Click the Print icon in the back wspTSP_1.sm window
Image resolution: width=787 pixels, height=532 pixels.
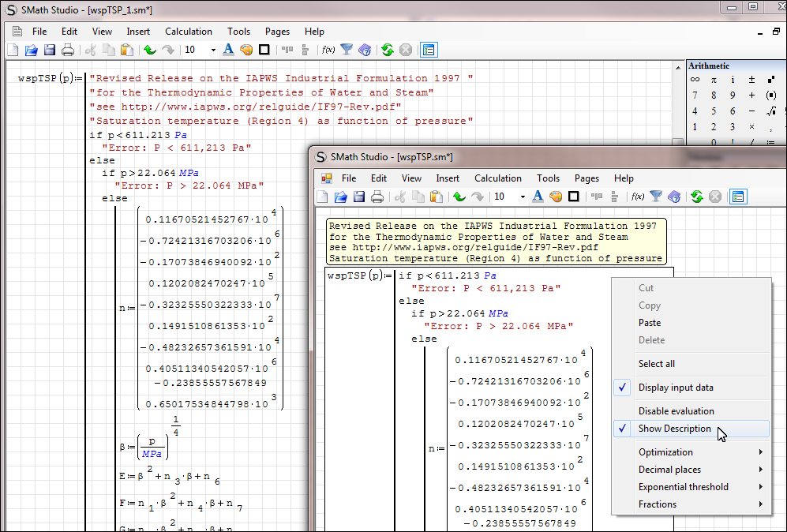68,50
